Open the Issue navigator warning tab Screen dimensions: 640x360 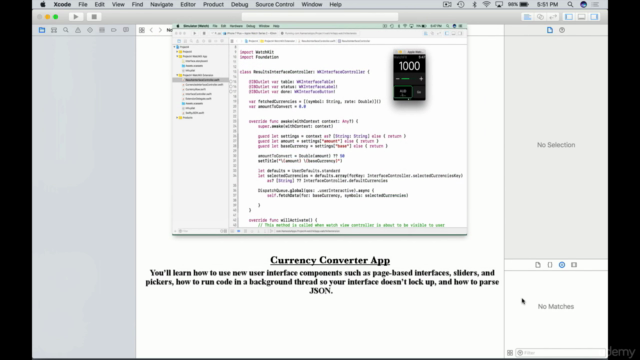78,30
